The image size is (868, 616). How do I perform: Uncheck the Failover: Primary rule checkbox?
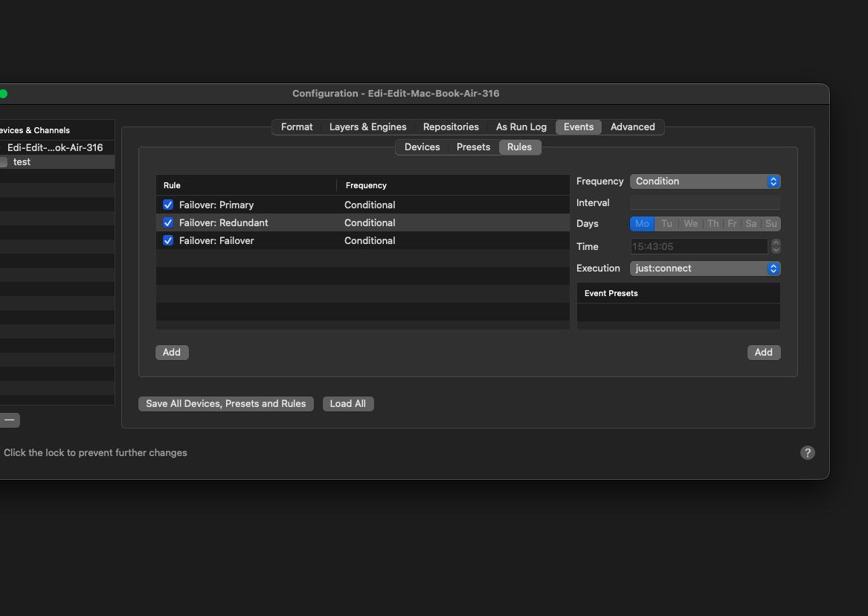[x=168, y=205]
